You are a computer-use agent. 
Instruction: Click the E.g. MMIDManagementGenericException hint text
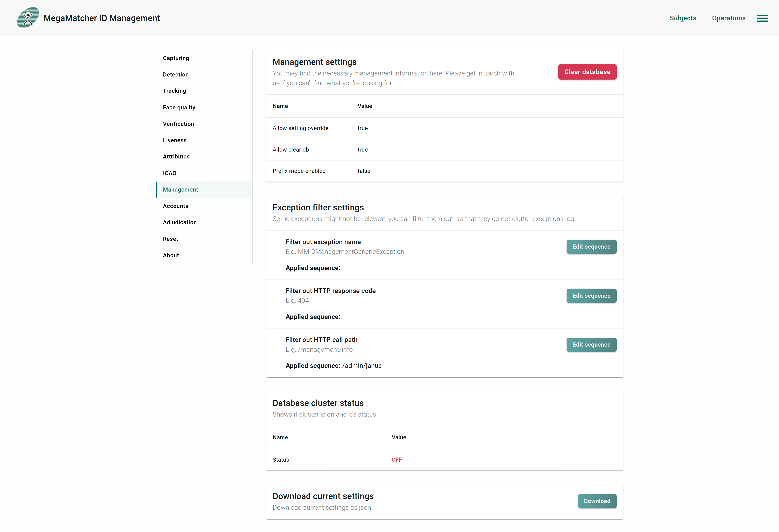pyautogui.click(x=345, y=252)
